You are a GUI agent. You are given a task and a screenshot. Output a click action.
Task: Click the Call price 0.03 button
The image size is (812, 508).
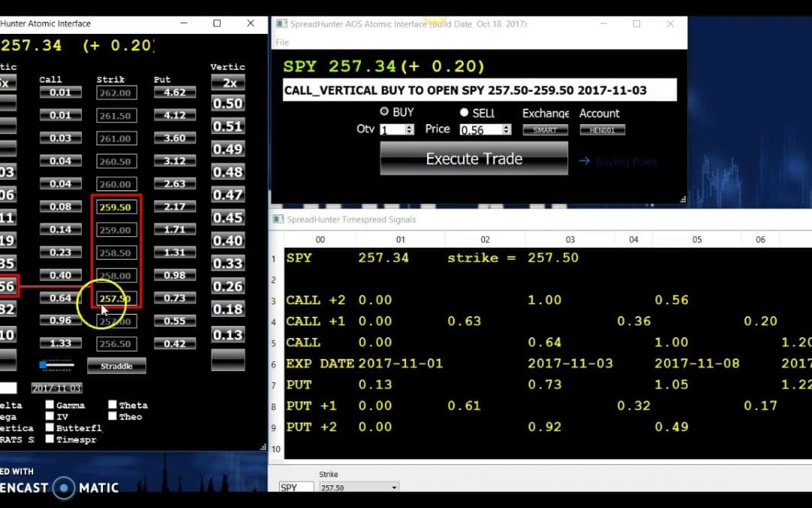(x=61, y=138)
